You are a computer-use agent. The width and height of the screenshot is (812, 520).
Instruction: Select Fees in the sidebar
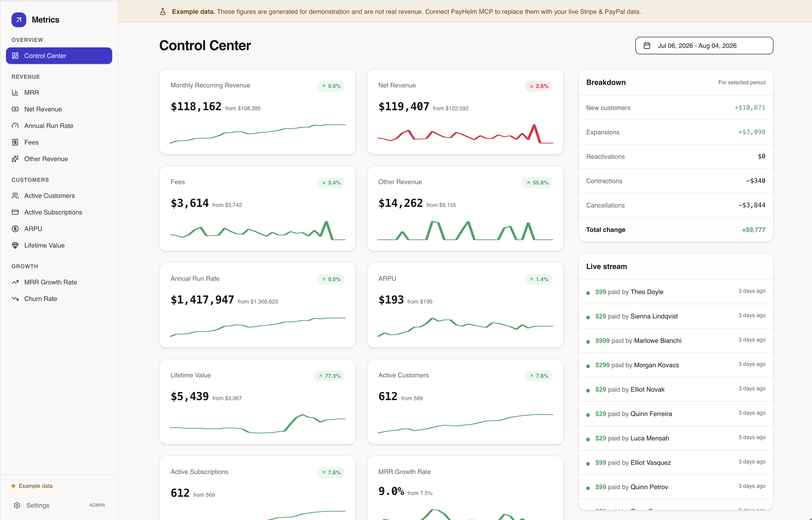59,142
